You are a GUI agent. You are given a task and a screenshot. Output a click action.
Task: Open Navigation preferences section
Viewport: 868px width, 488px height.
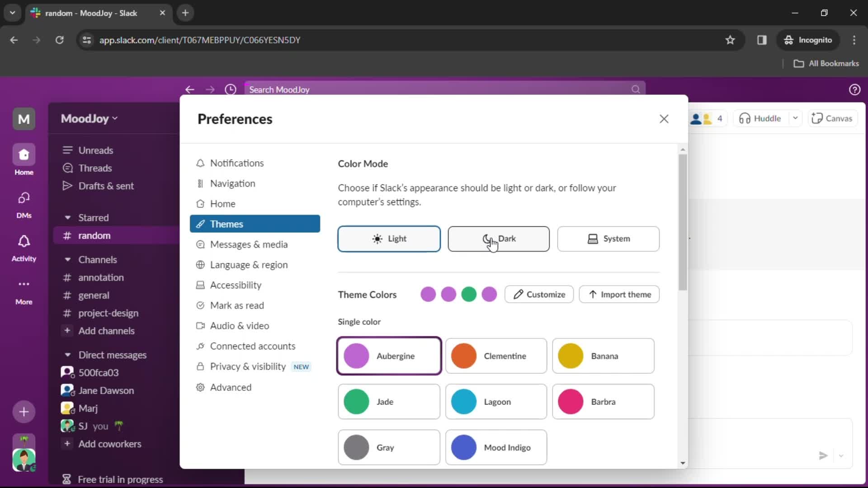pyautogui.click(x=232, y=183)
